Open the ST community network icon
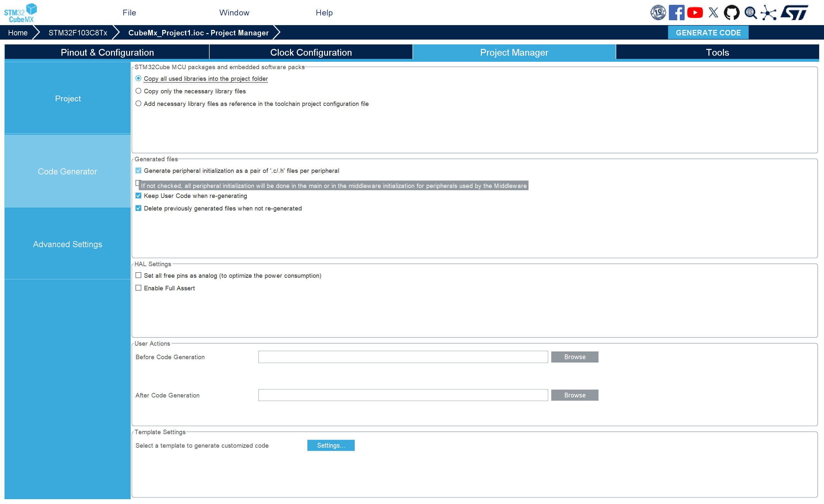The height and width of the screenshot is (504, 824). pos(769,13)
